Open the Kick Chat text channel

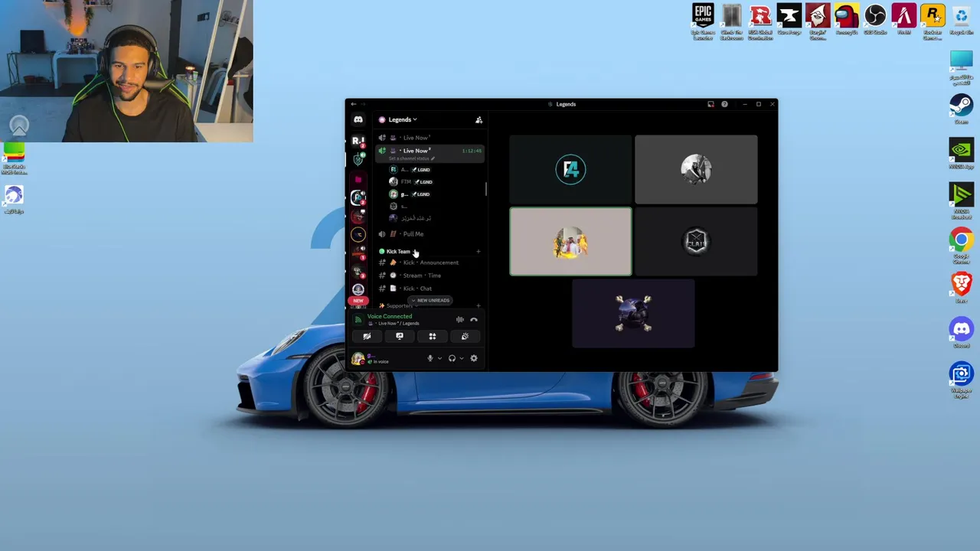(x=430, y=289)
